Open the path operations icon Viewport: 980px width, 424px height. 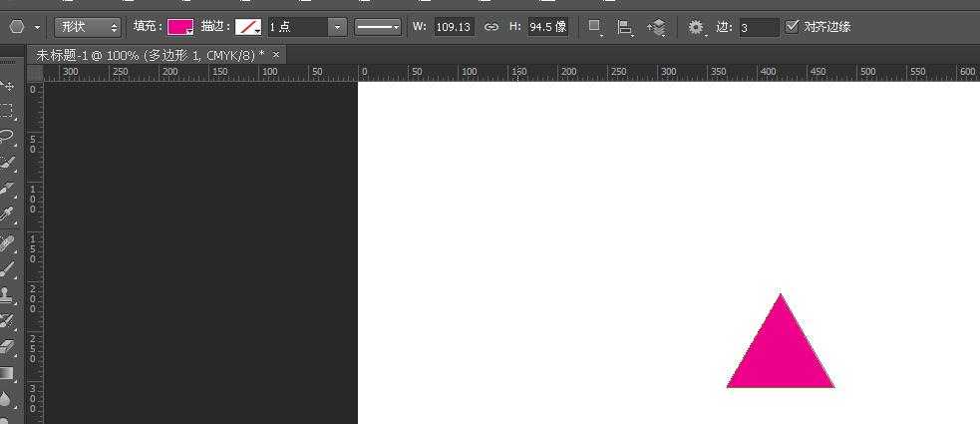595,27
